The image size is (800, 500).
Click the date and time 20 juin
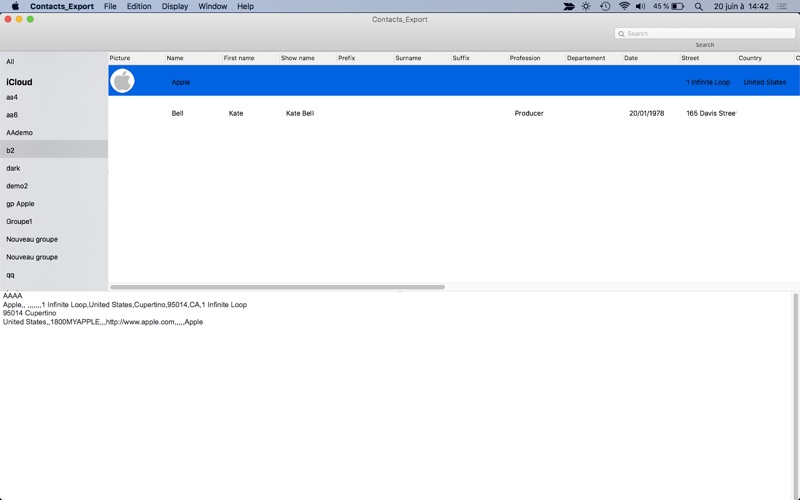[x=741, y=6]
